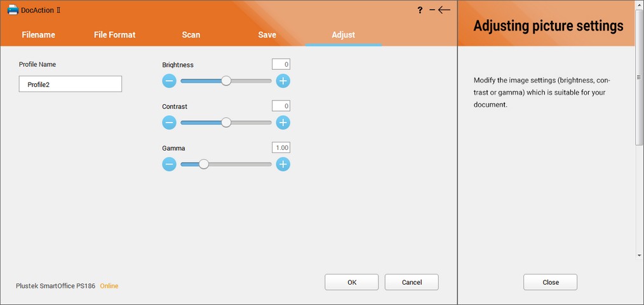The height and width of the screenshot is (305, 644).
Task: Click the Brightness slider handle
Action: point(226,81)
